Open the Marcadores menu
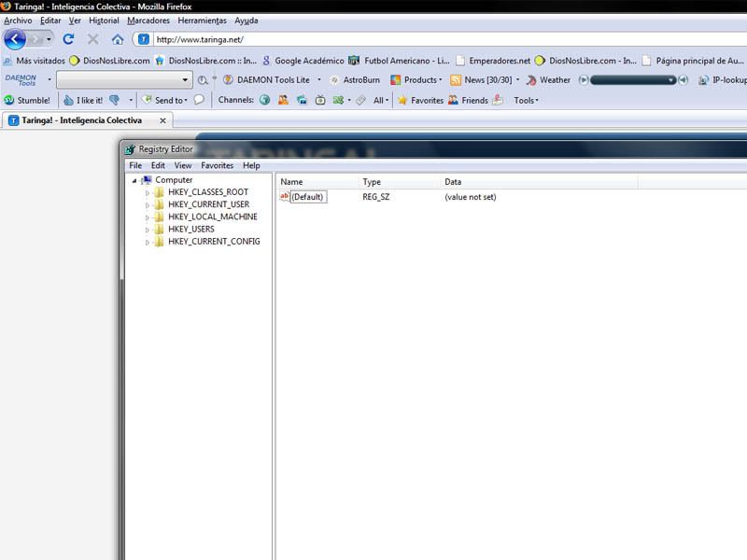The height and width of the screenshot is (560, 747). 148,21
